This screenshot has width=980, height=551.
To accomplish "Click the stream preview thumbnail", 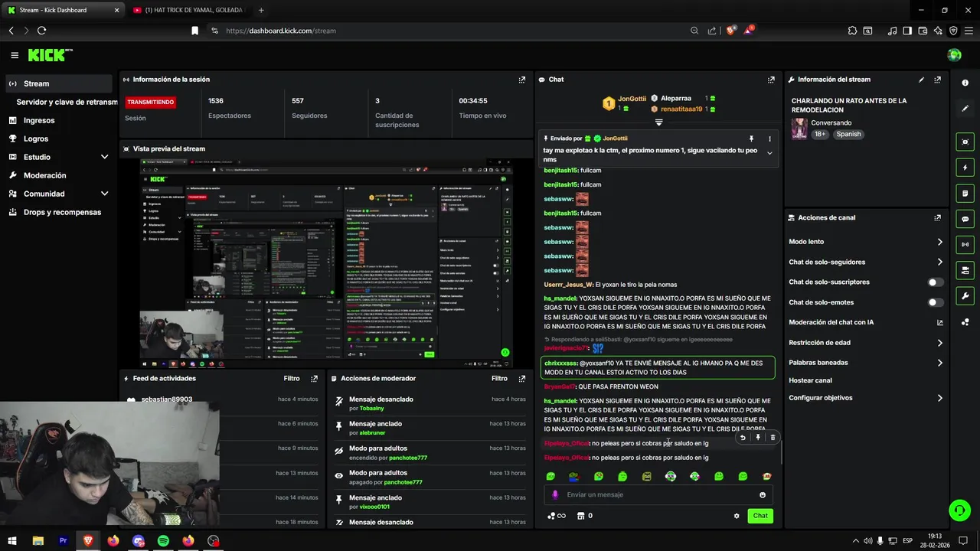I will point(327,262).
